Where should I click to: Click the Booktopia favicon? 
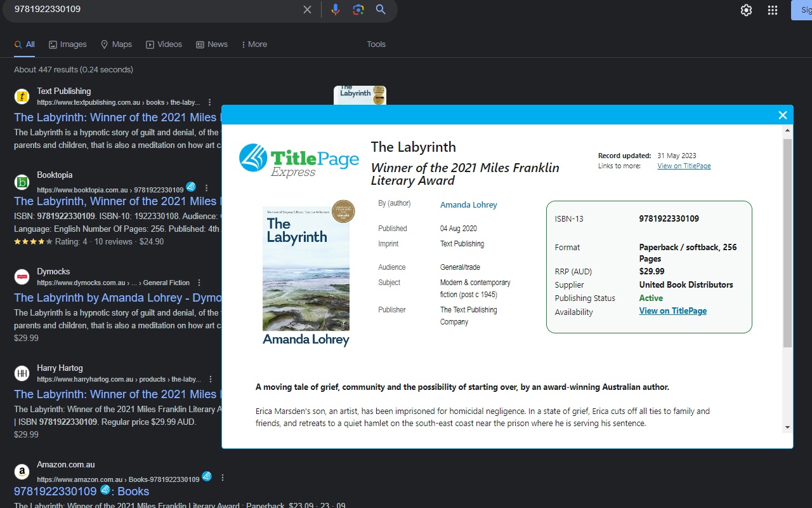click(22, 182)
